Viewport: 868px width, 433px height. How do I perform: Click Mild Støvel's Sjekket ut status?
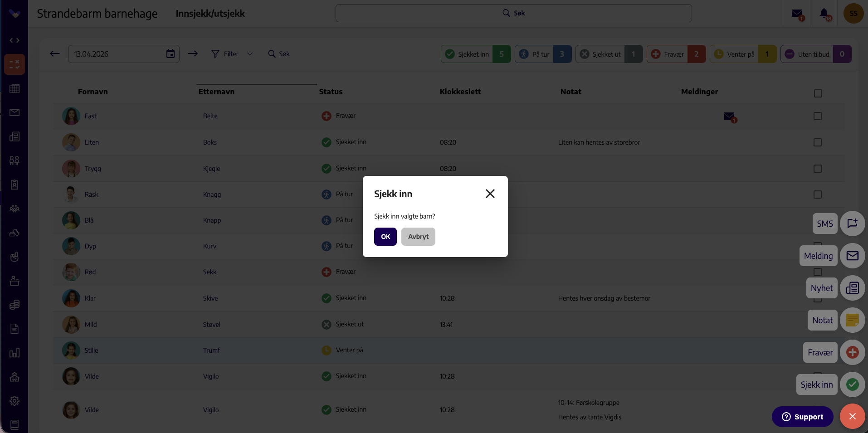pyautogui.click(x=343, y=324)
